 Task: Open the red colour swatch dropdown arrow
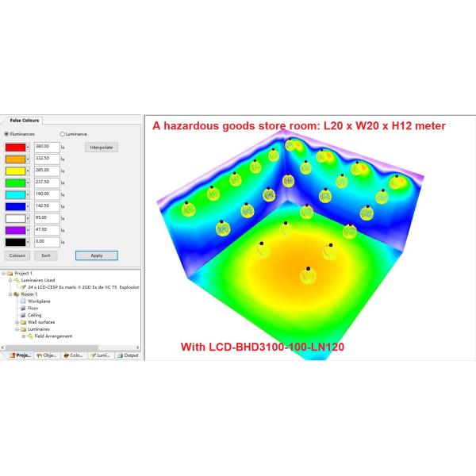[x=28, y=147]
